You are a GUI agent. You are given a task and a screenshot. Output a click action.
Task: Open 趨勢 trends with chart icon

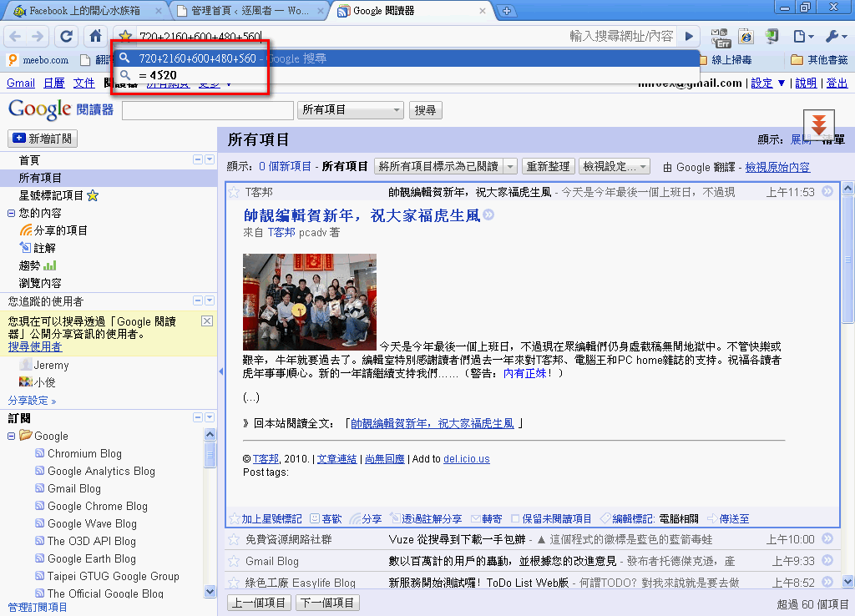(38, 265)
